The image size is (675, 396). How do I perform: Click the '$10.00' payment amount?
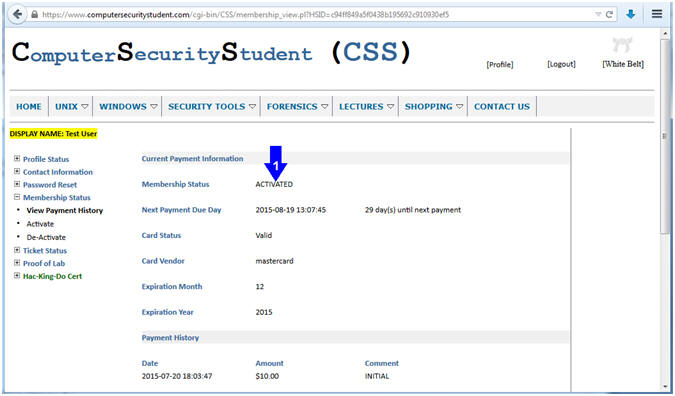pos(267,376)
